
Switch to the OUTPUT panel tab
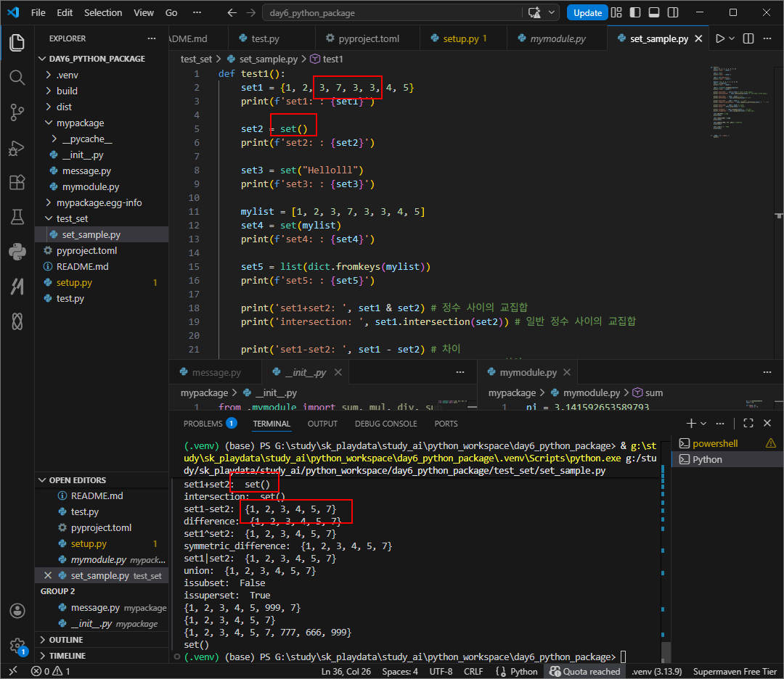coord(322,424)
